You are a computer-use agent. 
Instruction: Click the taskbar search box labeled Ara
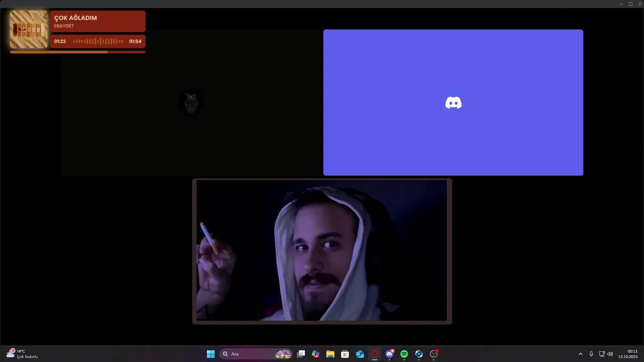(x=257, y=354)
